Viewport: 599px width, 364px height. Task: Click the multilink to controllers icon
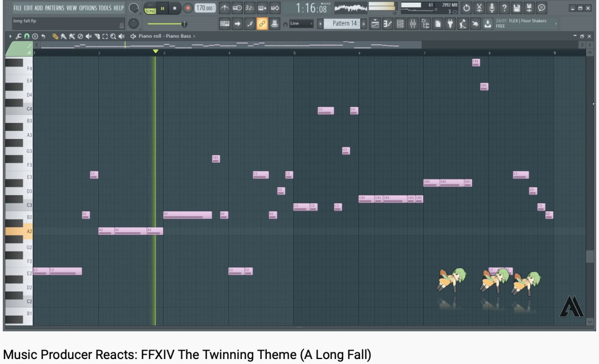point(275,24)
